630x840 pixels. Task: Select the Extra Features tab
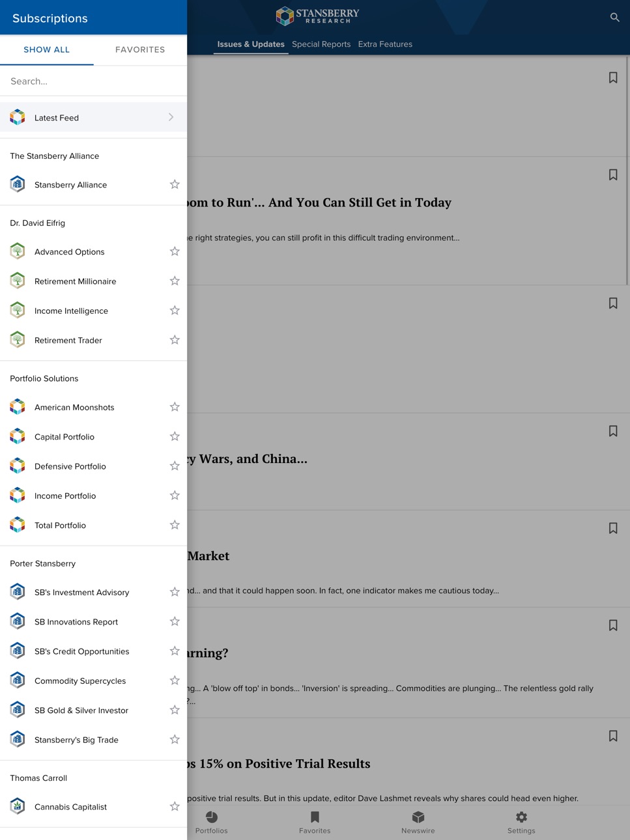385,44
